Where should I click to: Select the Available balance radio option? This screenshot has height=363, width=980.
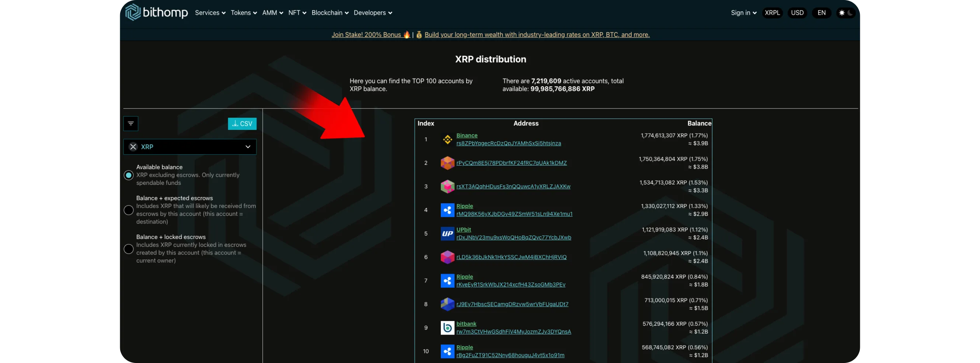tap(129, 175)
